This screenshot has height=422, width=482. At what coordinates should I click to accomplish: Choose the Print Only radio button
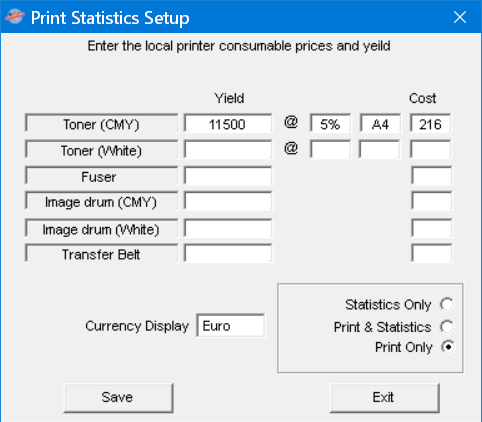448,347
